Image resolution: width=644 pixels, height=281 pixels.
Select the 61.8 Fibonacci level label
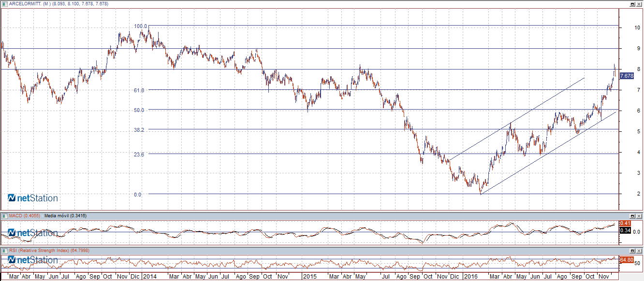[x=140, y=90]
